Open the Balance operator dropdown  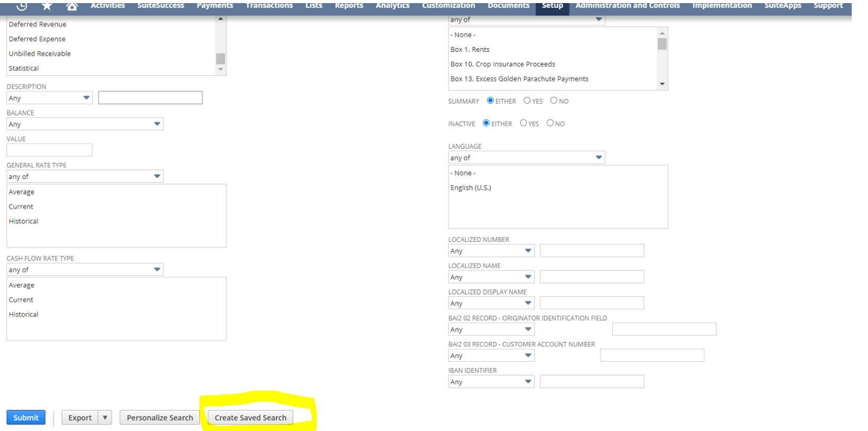click(84, 124)
